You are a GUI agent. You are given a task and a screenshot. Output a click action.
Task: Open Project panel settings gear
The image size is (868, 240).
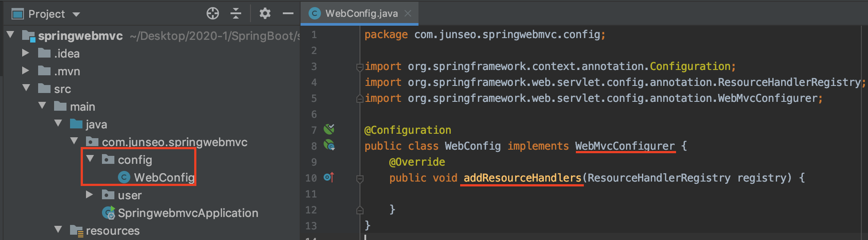[x=265, y=14]
